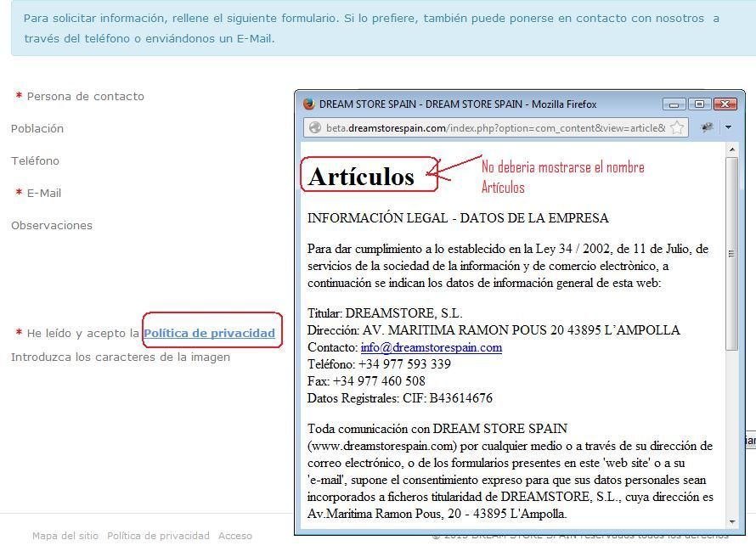The height and width of the screenshot is (557, 756).
Task: Click the globe site identity icon
Action: click(315, 127)
